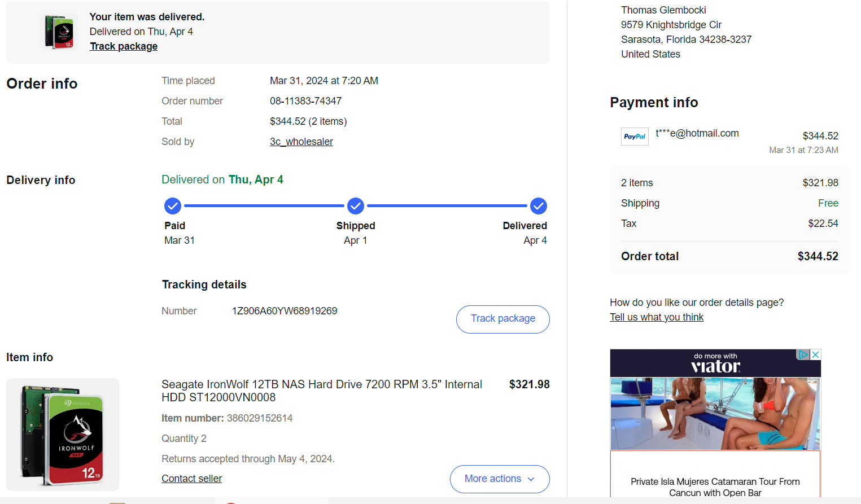Image resolution: width=861 pixels, height=504 pixels.
Task: Click the Total value $344.52 (2 items)
Action: (x=308, y=121)
